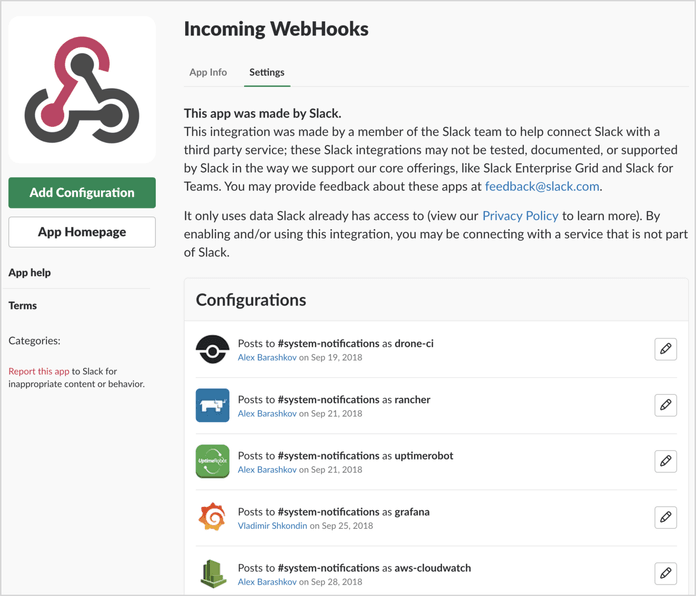This screenshot has height=596, width=696.
Task: Open the feedback@slack.com email link
Action: click(x=543, y=187)
